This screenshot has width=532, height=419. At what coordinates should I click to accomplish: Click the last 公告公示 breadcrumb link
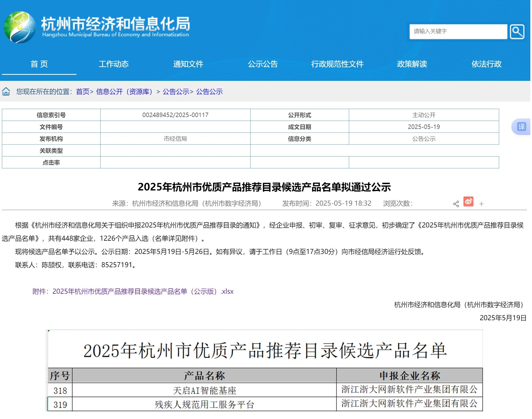(210, 92)
